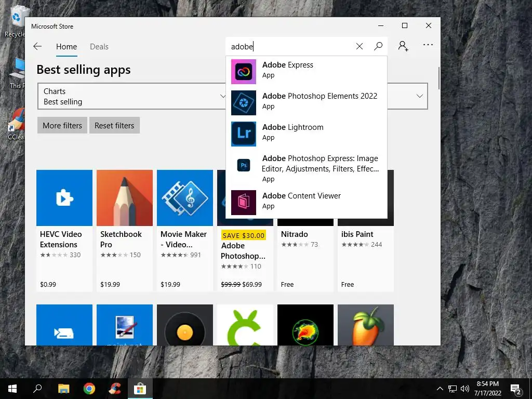Click the Movie Maker - Video title

(183, 239)
